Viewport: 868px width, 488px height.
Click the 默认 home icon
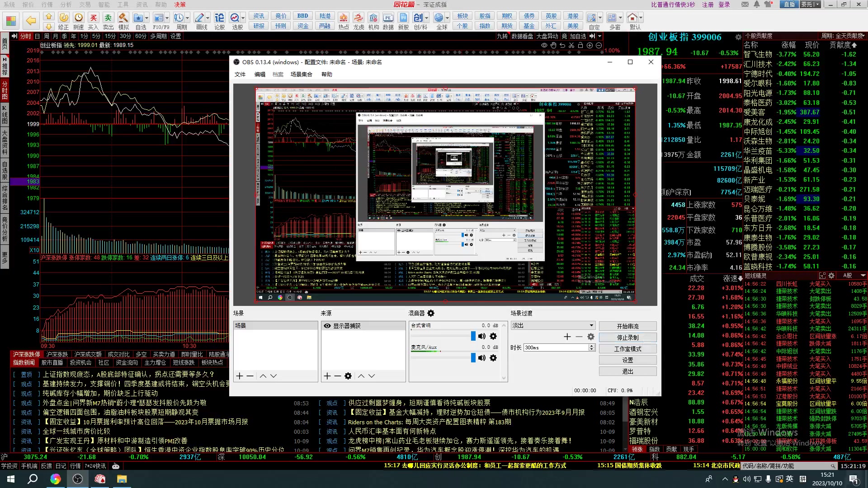point(632,18)
